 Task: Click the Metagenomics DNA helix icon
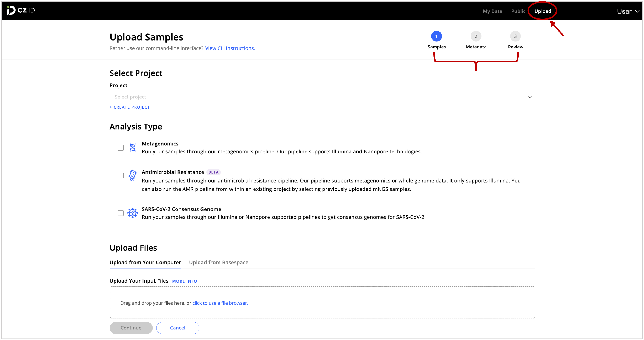click(133, 148)
